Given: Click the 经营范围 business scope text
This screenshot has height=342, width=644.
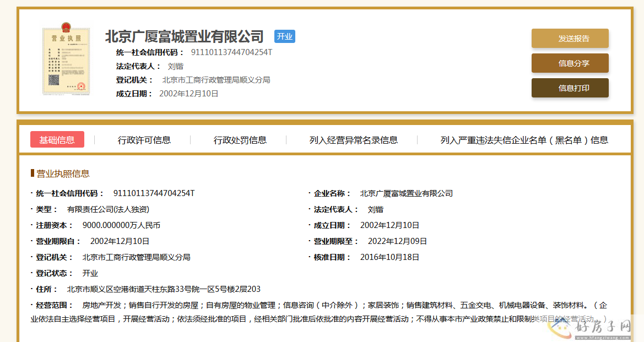Looking at the screenshot, I should 319,312.
